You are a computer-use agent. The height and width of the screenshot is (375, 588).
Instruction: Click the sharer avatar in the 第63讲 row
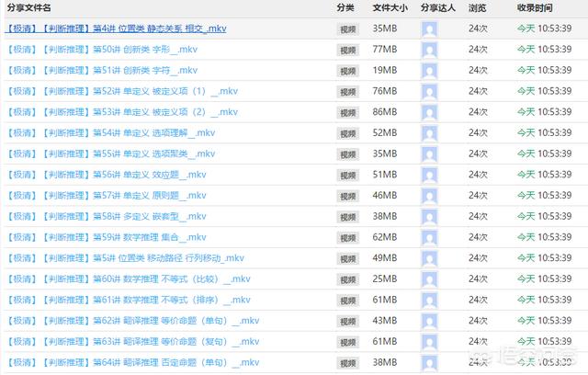429,343
